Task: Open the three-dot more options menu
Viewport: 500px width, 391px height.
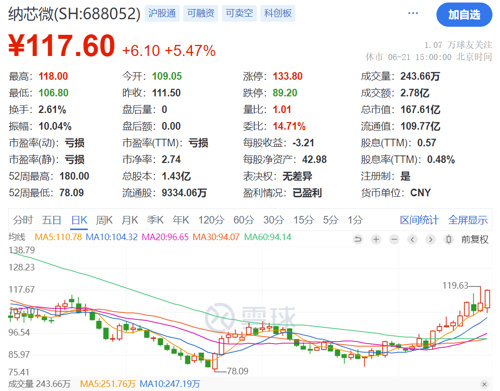Action: (x=413, y=13)
